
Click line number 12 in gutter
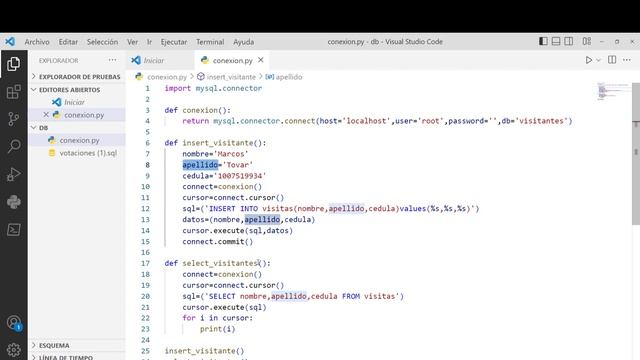(x=145, y=209)
